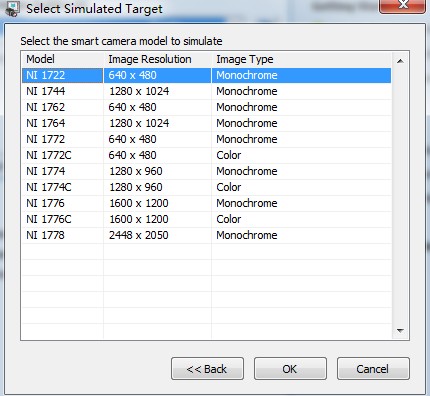Viewport: 430px width, 396px height.
Task: Choose the NI 1778 2448 x 2050 model
Action: click(x=207, y=235)
